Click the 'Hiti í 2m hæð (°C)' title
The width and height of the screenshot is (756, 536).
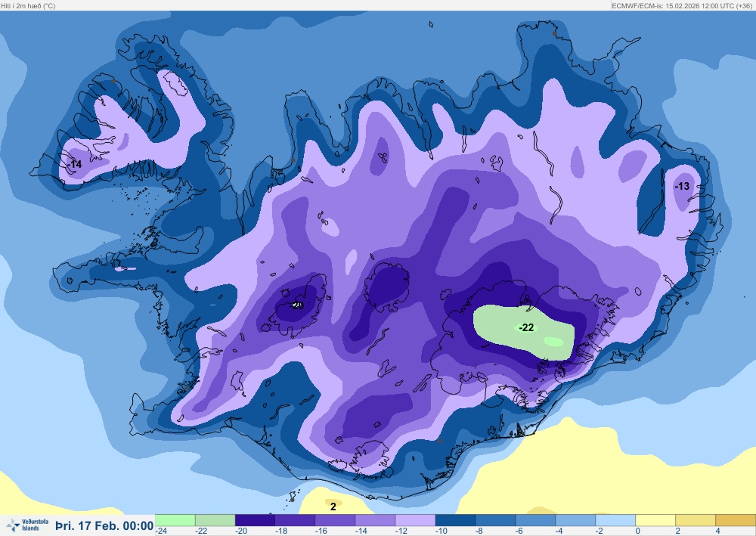coord(29,6)
